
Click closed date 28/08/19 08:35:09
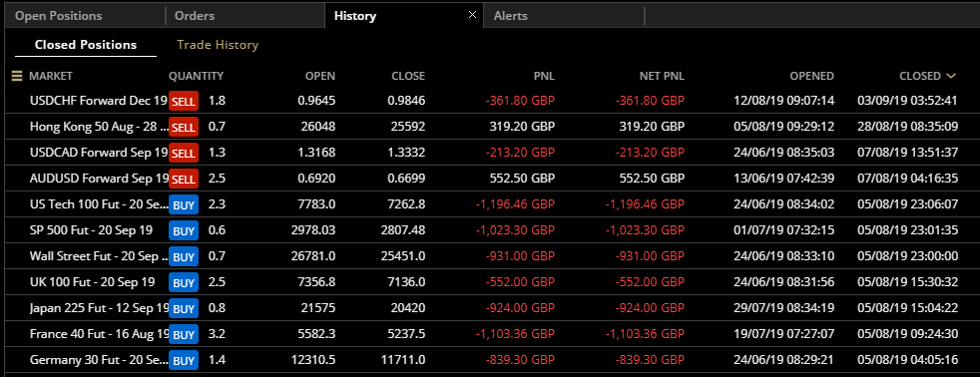coord(907,126)
